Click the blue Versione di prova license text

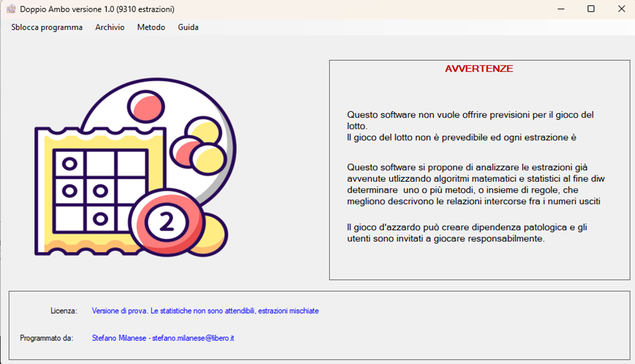205,310
